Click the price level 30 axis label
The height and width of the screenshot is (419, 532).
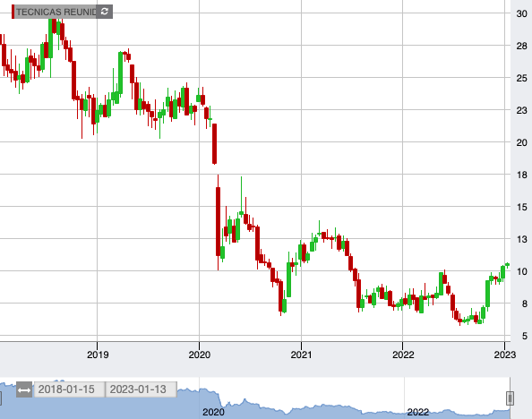pyautogui.click(x=521, y=13)
